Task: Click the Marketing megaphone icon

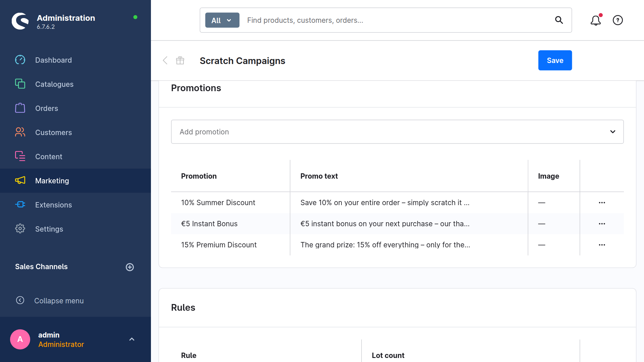Action: click(20, 180)
